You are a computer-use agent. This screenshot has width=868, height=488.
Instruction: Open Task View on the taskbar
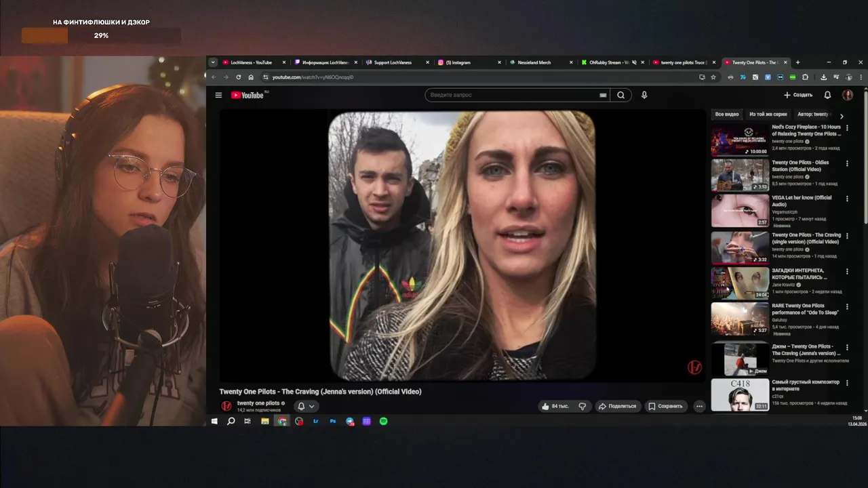pyautogui.click(x=248, y=421)
